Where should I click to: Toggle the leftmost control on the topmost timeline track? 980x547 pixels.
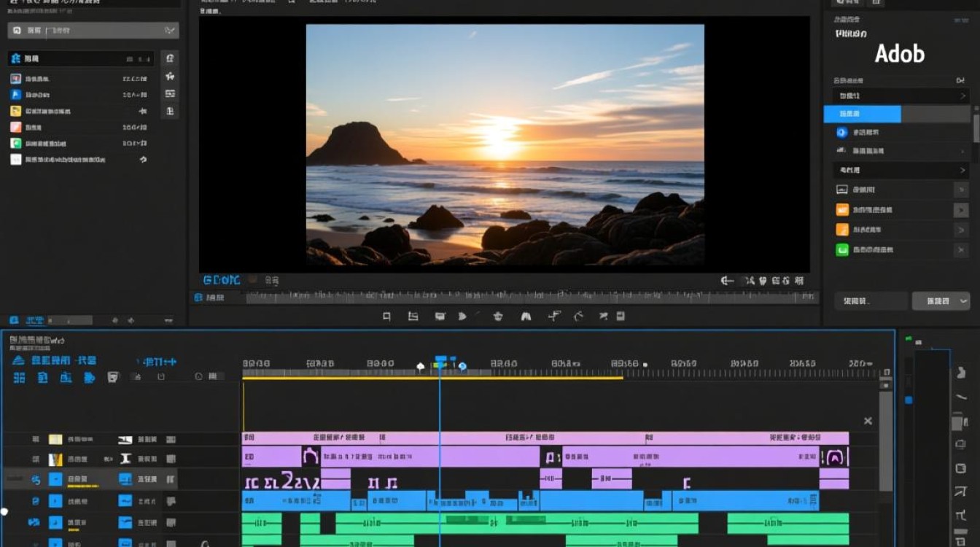(35, 440)
